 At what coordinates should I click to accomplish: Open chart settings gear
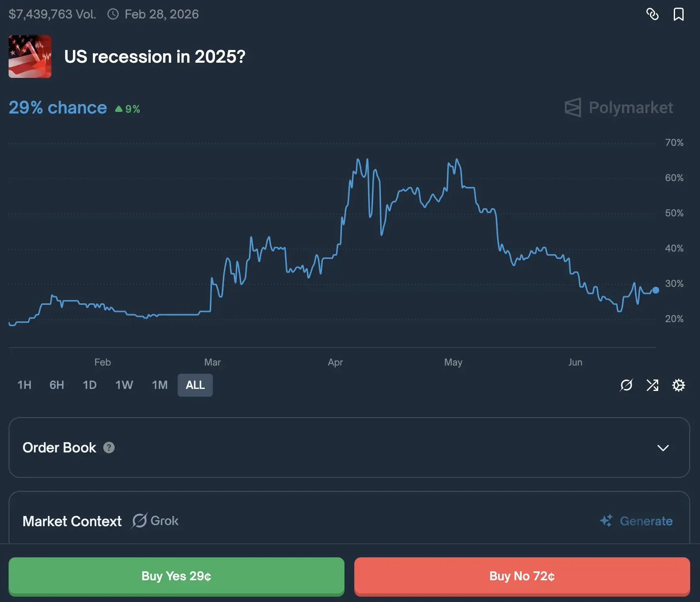click(x=678, y=385)
